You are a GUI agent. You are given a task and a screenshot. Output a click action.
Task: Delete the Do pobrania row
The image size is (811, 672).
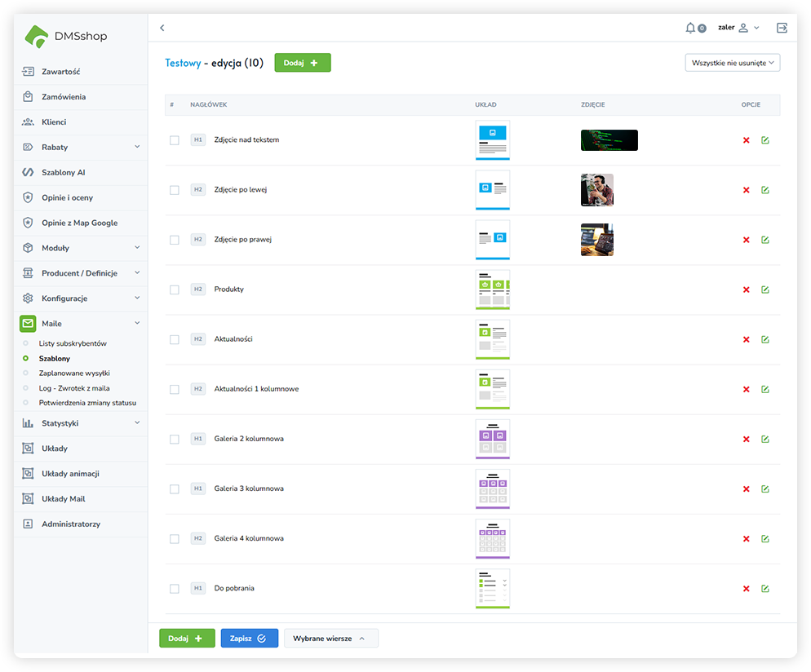[746, 589]
